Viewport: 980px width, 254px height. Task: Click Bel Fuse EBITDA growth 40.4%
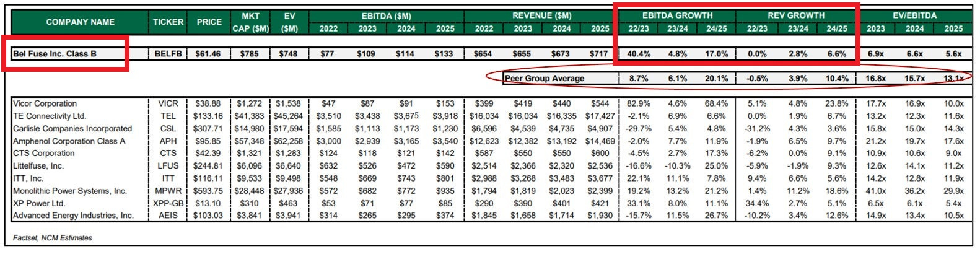tap(639, 54)
